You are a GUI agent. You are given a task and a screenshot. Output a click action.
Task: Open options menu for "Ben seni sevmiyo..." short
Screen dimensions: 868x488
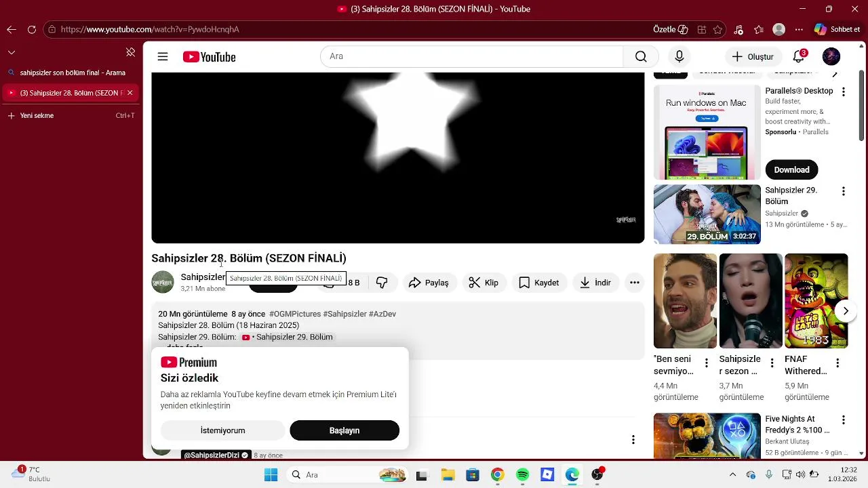coord(707,363)
